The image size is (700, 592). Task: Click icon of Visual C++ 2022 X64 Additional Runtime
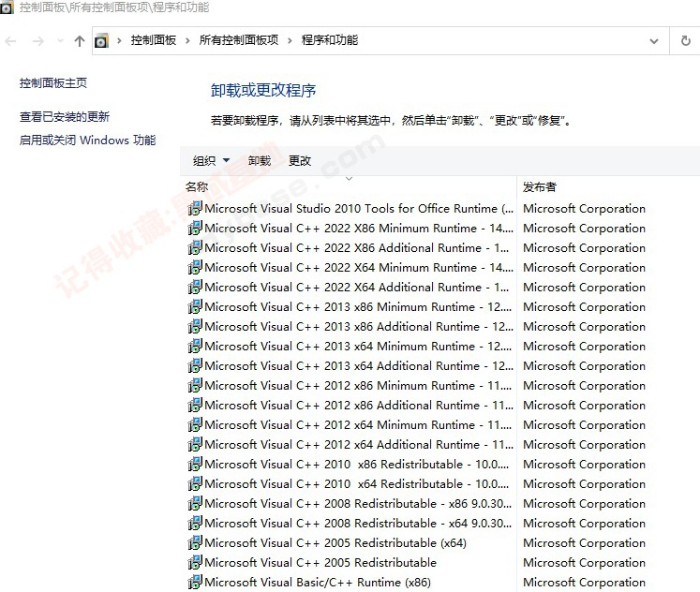(195, 287)
